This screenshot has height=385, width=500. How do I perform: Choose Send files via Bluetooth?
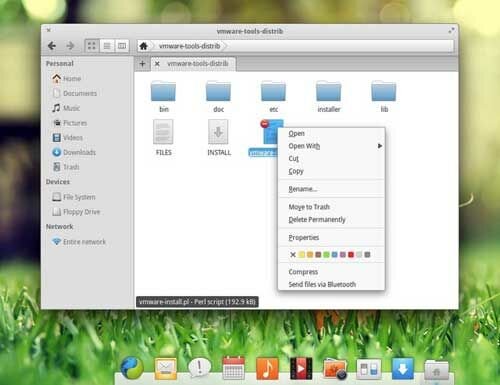(x=331, y=284)
